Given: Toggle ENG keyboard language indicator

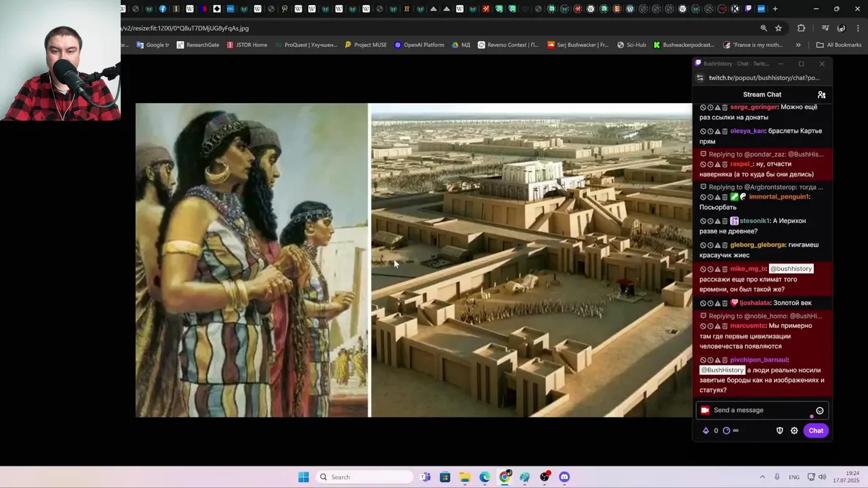Looking at the screenshot, I should pyautogui.click(x=794, y=477).
